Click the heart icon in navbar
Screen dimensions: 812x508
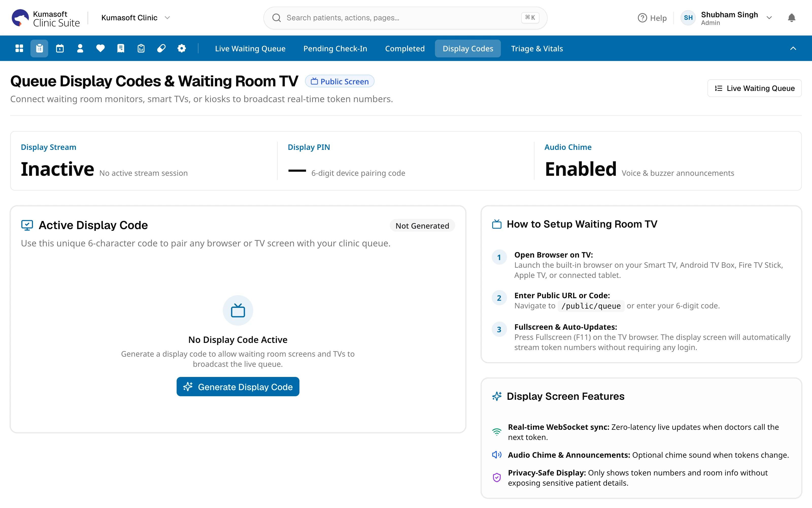point(100,48)
